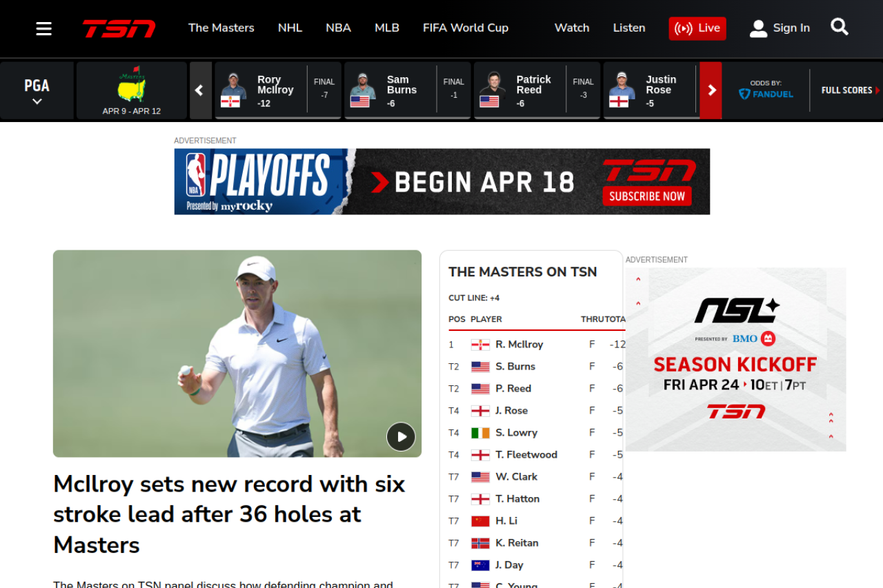
Task: Click Subscribe Now on playoffs banner
Action: coord(646,196)
